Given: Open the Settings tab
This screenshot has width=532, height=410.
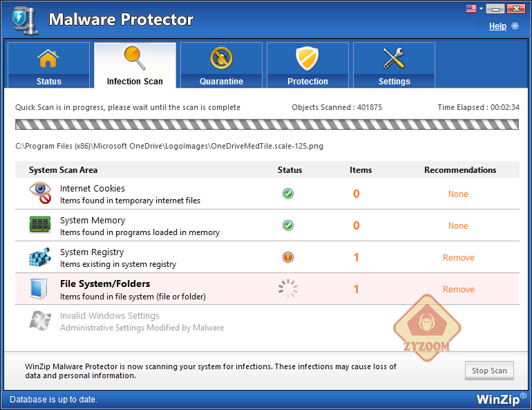Looking at the screenshot, I should (x=395, y=65).
